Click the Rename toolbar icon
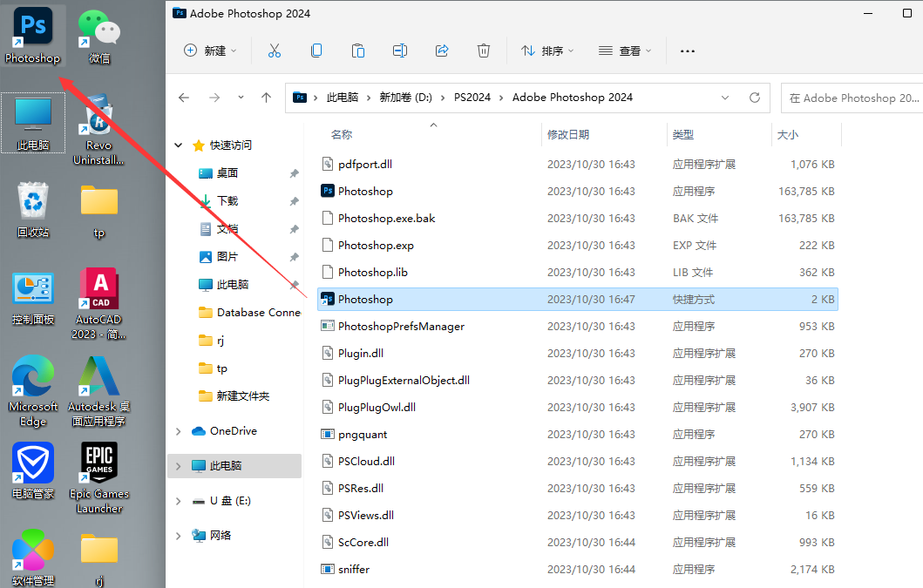Screen dimensions: 923x588 [400, 51]
